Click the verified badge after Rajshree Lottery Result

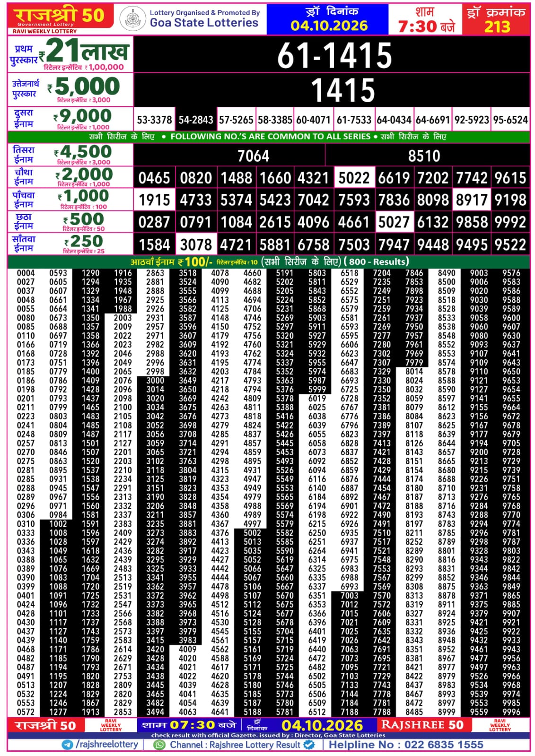(x=309, y=745)
